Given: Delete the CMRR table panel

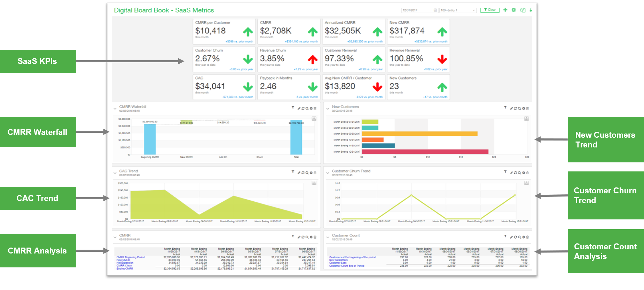Looking at the screenshot, I should (315, 237).
